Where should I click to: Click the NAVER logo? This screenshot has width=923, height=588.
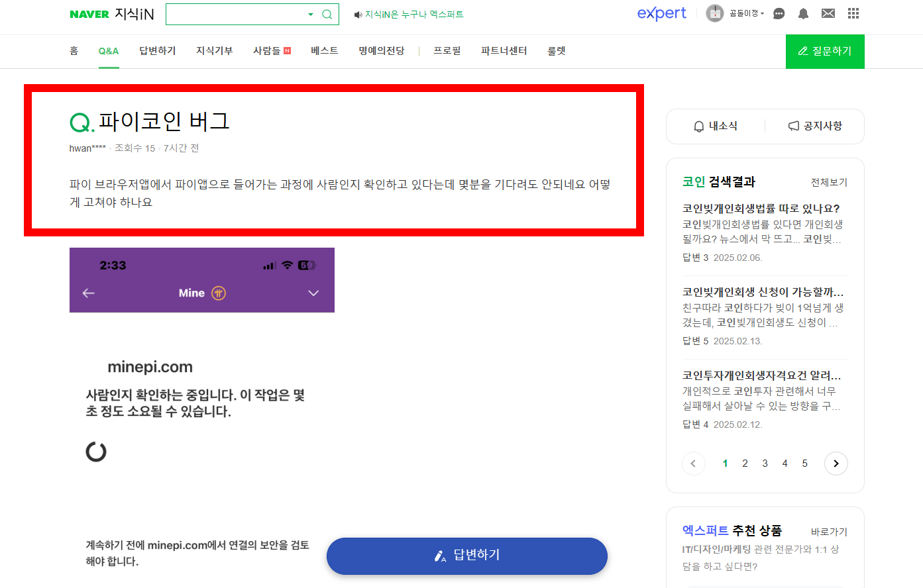tap(89, 14)
